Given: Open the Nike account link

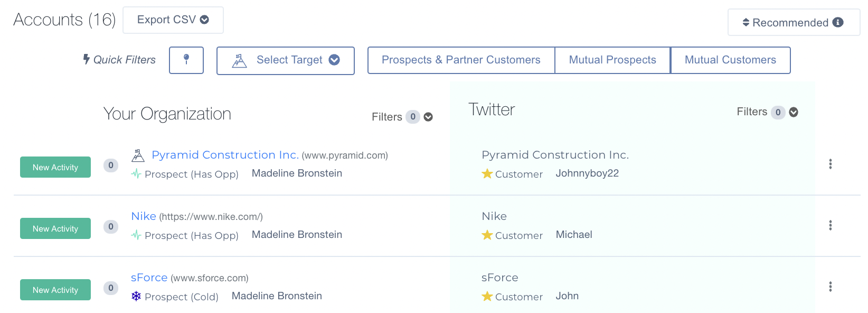Looking at the screenshot, I should 144,216.
